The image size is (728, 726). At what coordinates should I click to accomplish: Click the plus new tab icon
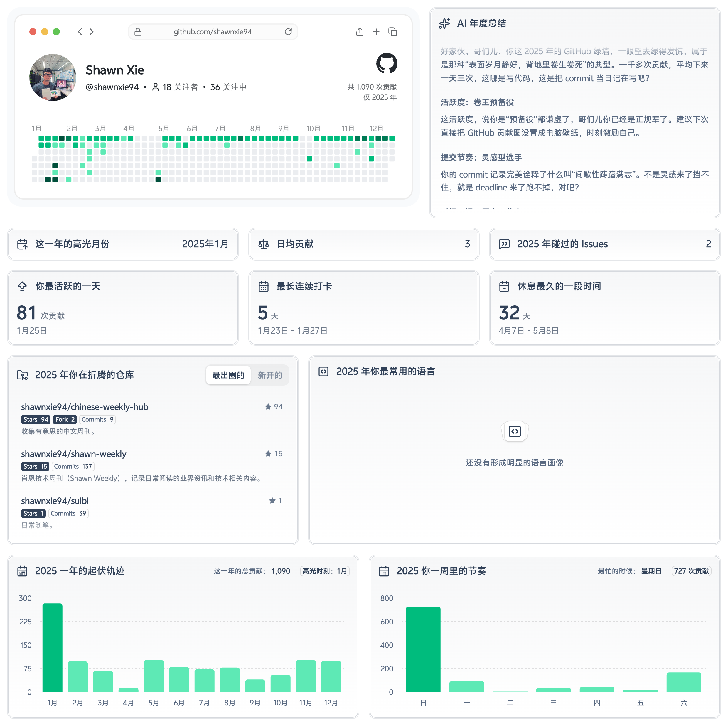coord(376,32)
